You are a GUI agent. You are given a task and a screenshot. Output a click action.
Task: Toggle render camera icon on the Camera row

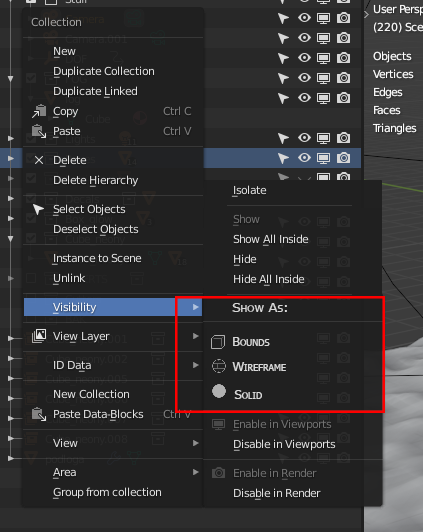tap(343, 18)
